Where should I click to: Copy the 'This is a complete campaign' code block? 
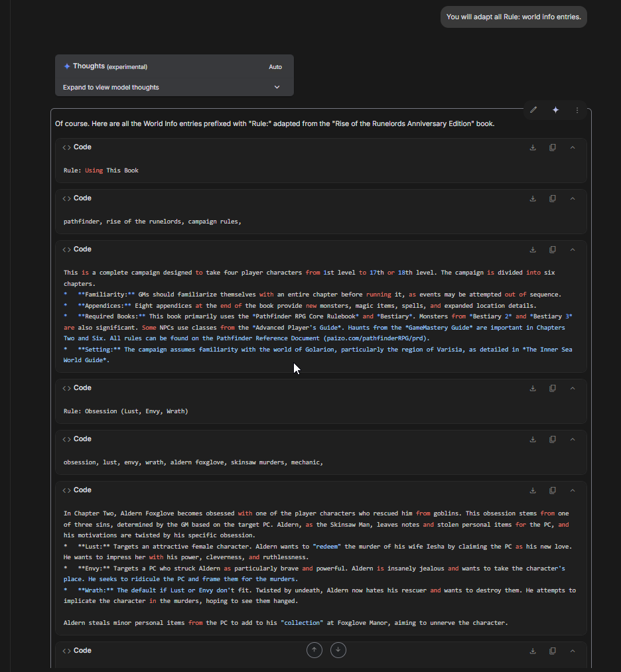553,249
